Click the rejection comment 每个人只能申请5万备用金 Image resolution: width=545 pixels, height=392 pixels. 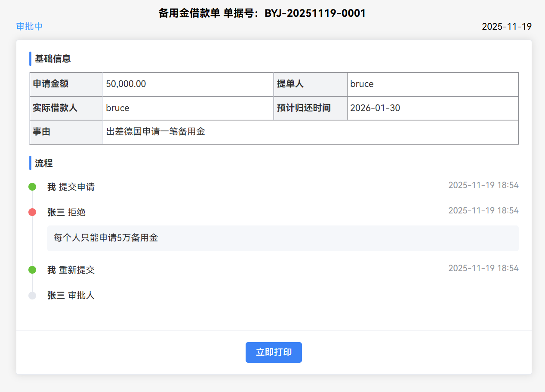tap(106, 238)
